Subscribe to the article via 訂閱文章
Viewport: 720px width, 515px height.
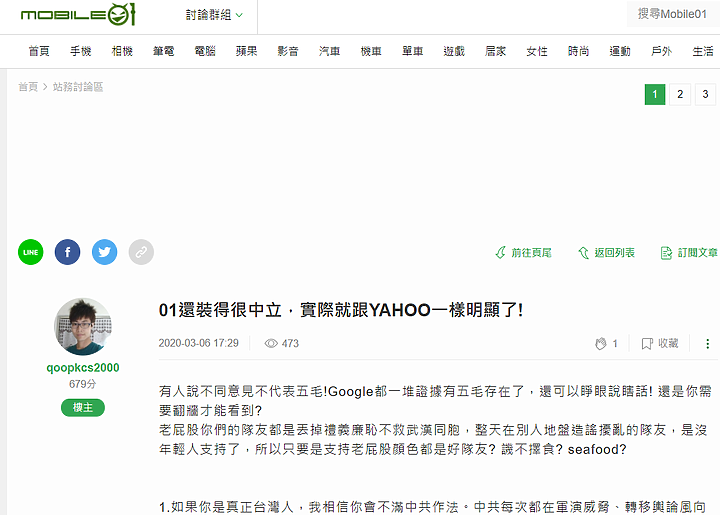click(x=689, y=252)
